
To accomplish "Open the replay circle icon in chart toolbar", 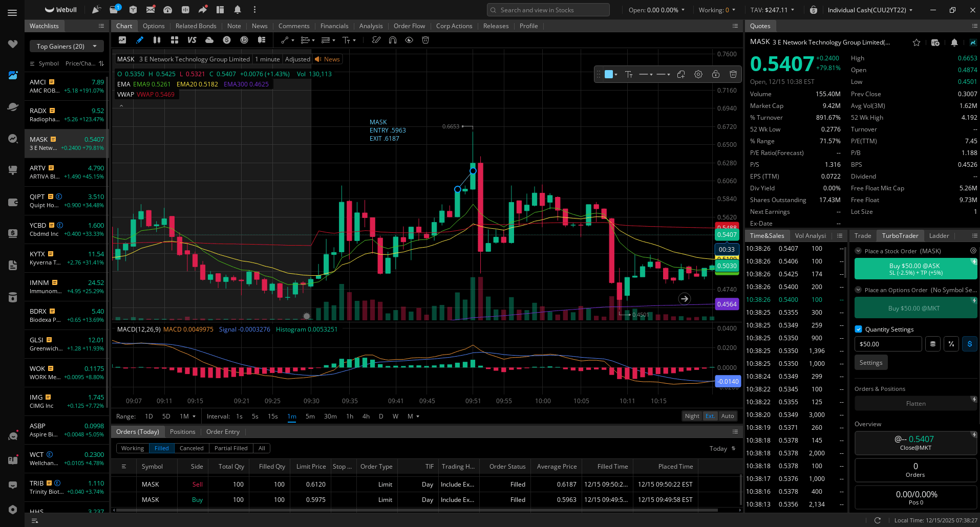I will tap(244, 40).
